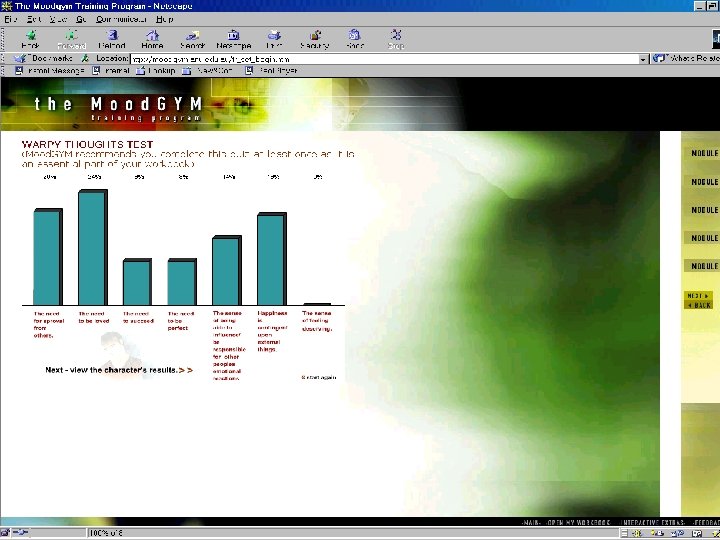The image size is (720, 540).
Task: Click the Happiness is contingent label
Action: click(x=272, y=331)
